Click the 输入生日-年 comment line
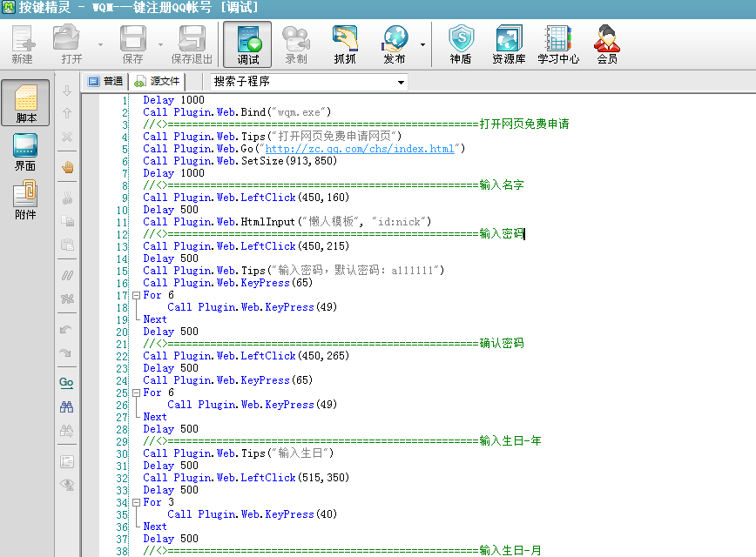 tap(341, 441)
